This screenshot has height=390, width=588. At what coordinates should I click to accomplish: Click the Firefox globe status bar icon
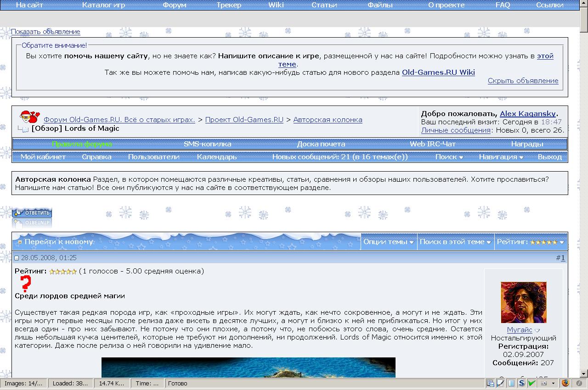point(565,383)
